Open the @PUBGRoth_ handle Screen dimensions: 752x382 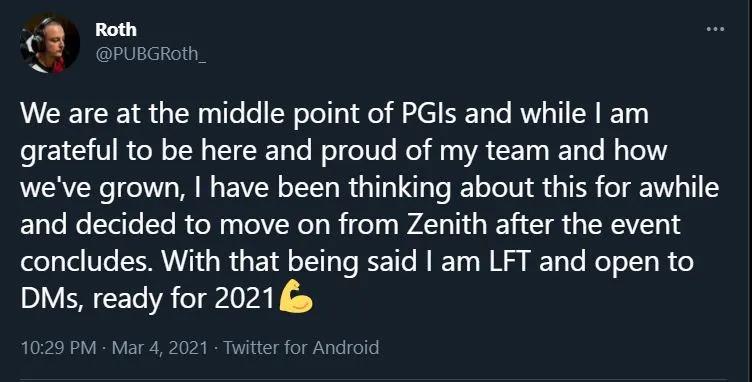point(151,54)
